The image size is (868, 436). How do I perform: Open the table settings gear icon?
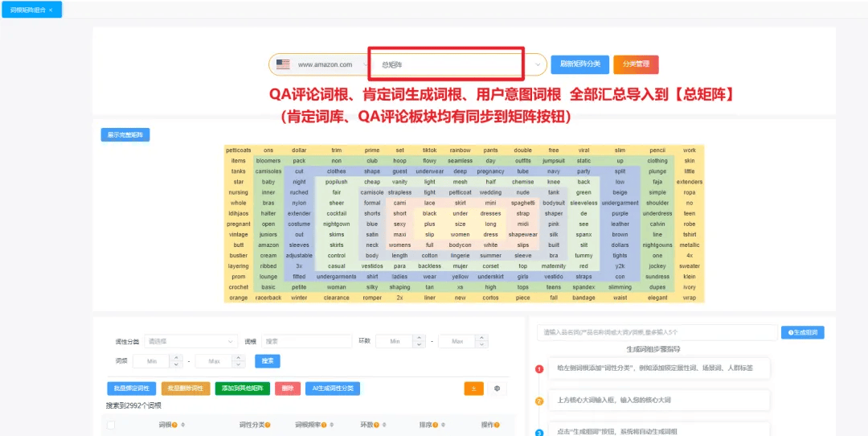497,389
